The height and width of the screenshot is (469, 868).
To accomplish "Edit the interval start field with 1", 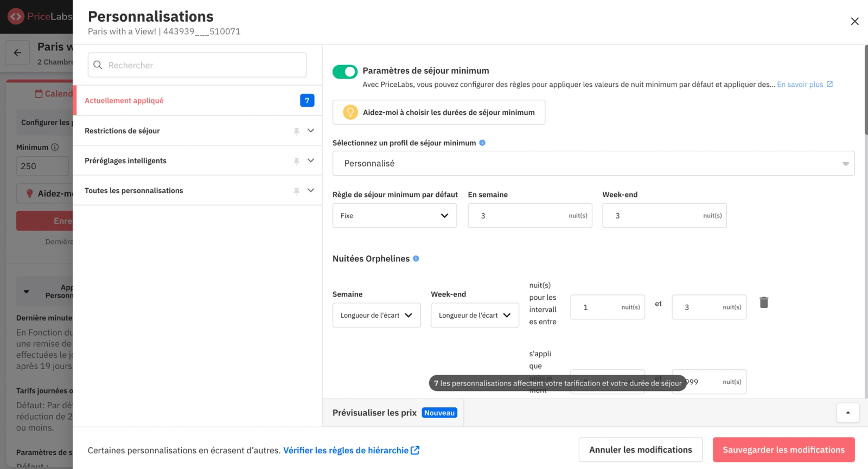I will pos(608,307).
